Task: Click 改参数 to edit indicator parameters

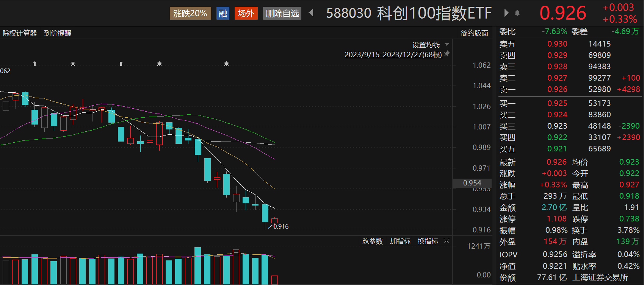Action: 372,241
